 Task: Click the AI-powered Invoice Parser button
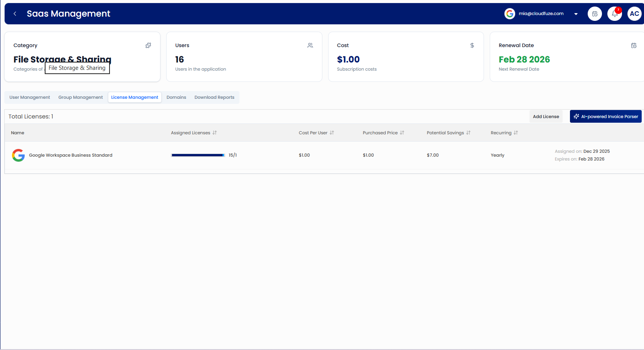pos(605,116)
